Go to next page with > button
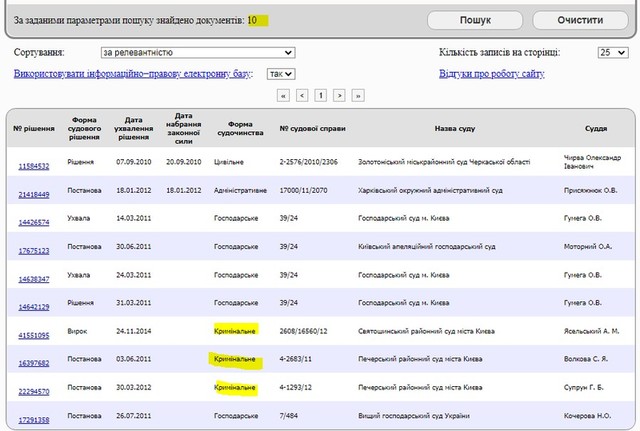 coord(339,95)
